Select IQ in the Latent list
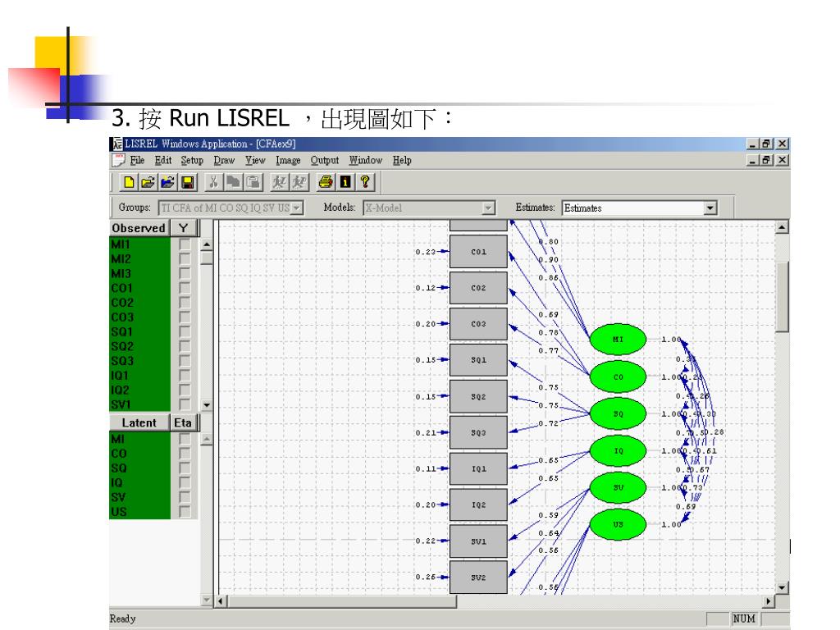840x630 pixels. tap(139, 482)
